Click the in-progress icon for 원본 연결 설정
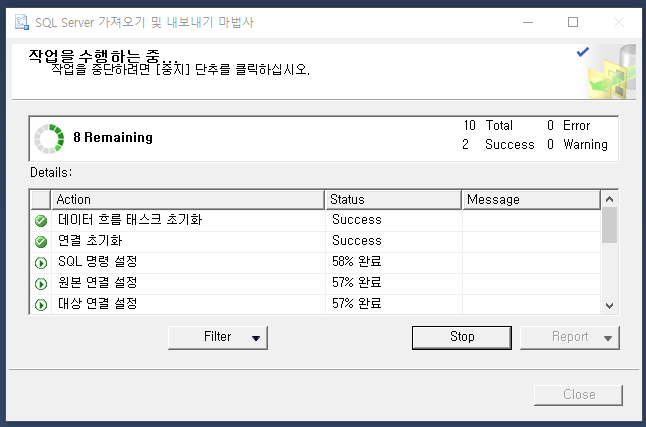The image size is (646, 427). tap(41, 284)
